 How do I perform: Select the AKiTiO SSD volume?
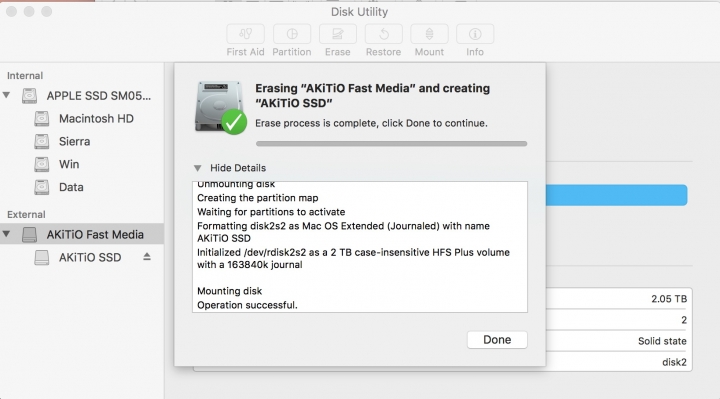pyautogui.click(x=90, y=258)
